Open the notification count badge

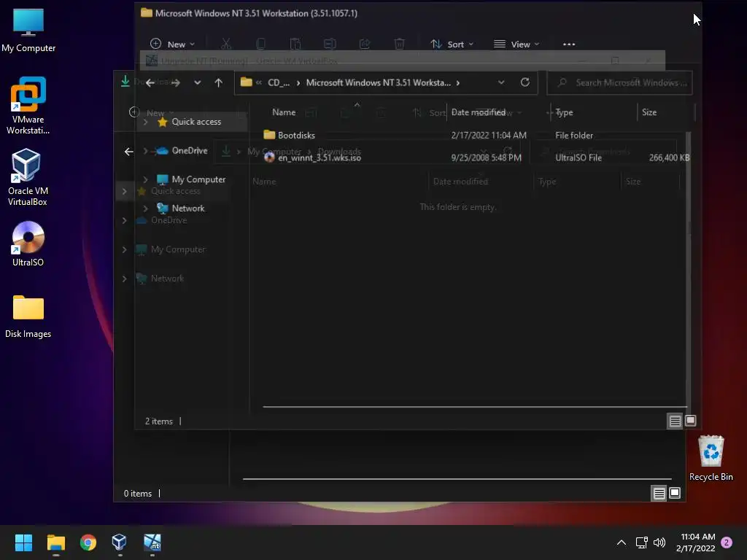[727, 542]
